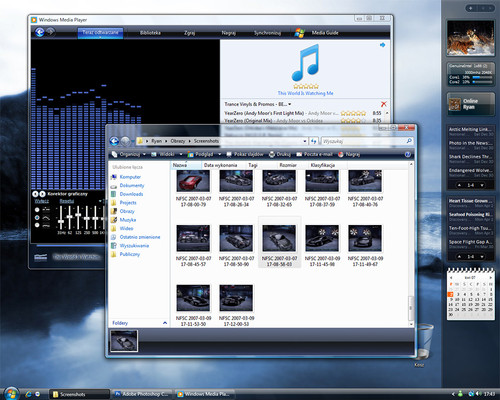500x400 pixels.
Task: Open the Zgraj tab in Media Player
Action: (x=189, y=33)
